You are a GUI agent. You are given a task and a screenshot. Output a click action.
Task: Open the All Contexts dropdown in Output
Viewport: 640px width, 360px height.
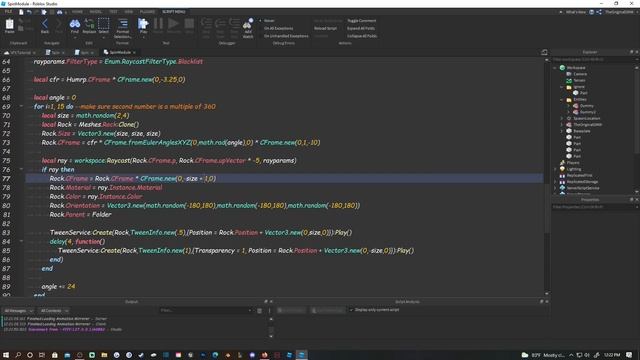click(54, 311)
